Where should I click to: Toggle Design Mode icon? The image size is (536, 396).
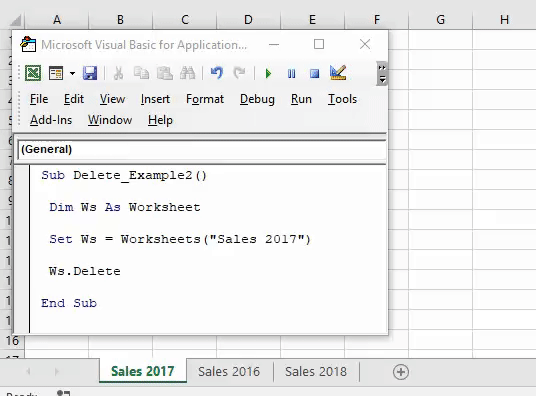(338, 73)
